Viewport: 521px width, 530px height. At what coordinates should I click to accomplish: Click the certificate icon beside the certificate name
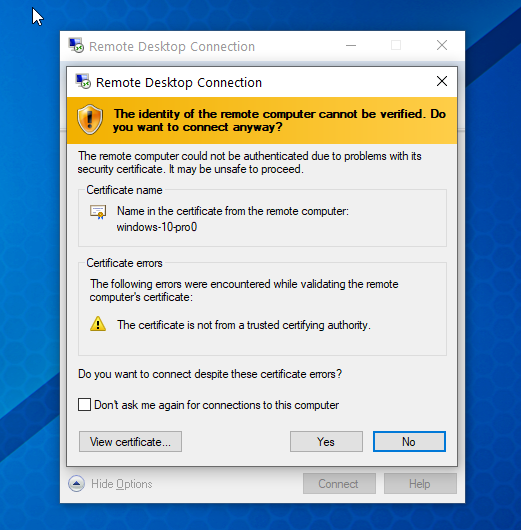[x=98, y=212]
